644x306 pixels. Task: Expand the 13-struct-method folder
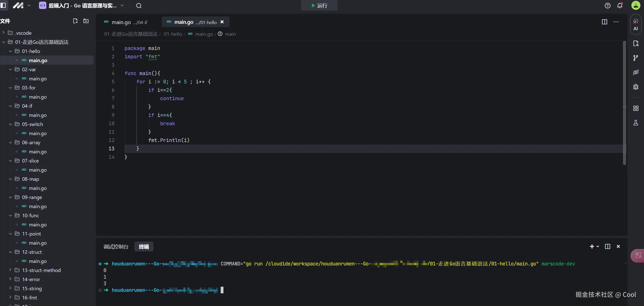click(x=10, y=270)
